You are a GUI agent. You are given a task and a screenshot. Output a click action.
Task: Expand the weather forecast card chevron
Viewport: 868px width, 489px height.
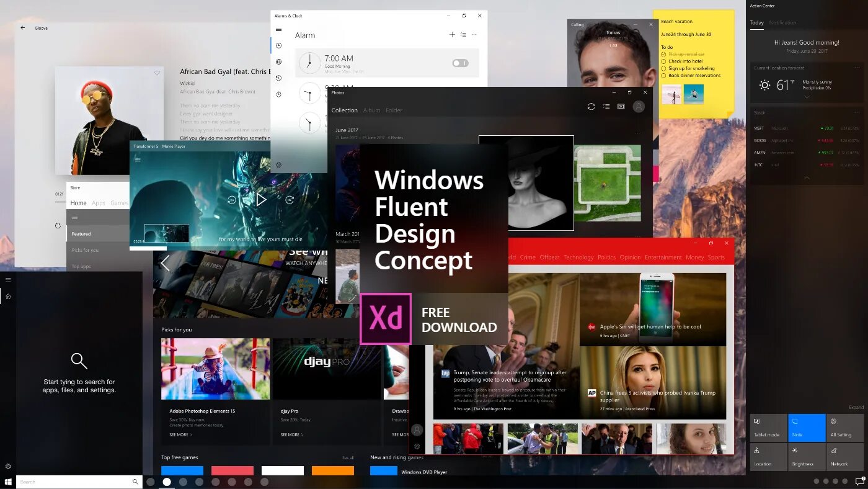[807, 97]
